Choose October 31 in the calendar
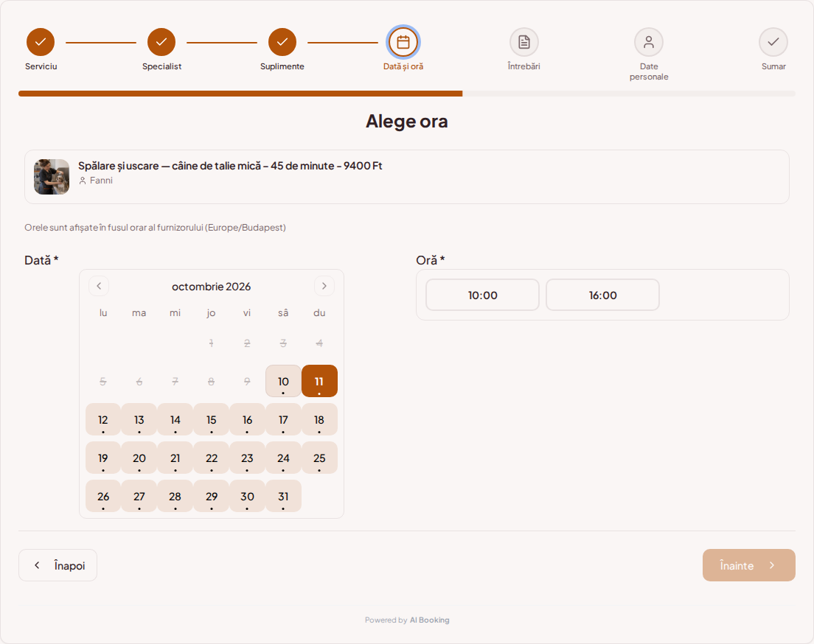The image size is (814, 644). [x=283, y=496]
